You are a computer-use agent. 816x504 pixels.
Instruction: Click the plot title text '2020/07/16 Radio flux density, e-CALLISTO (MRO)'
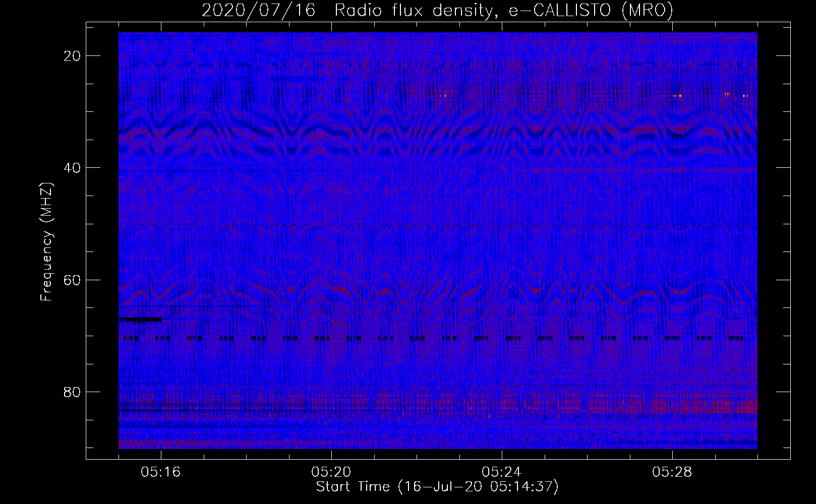click(437, 11)
